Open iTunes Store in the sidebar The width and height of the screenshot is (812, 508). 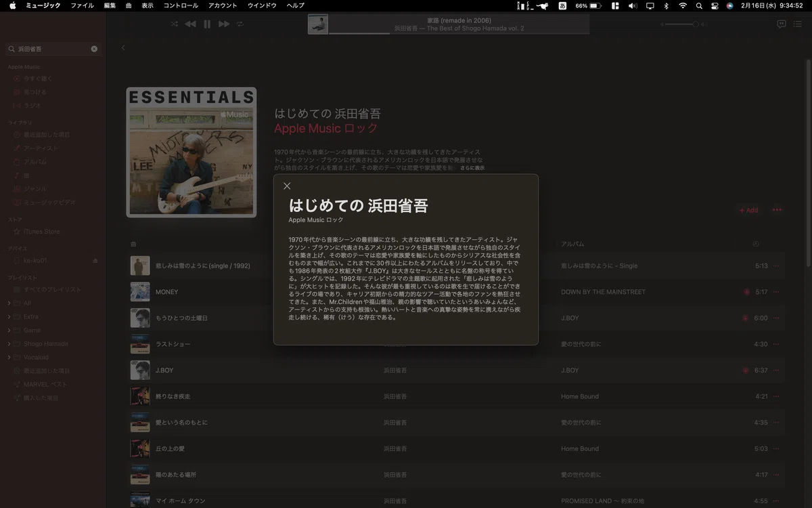point(42,232)
